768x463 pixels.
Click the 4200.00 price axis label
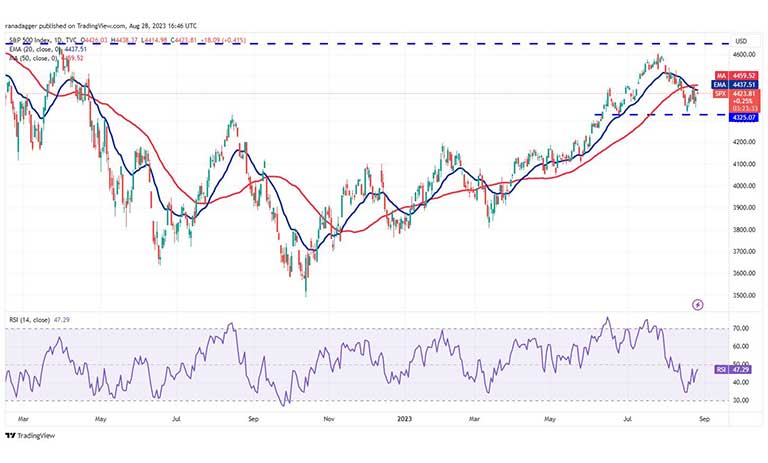coord(744,142)
